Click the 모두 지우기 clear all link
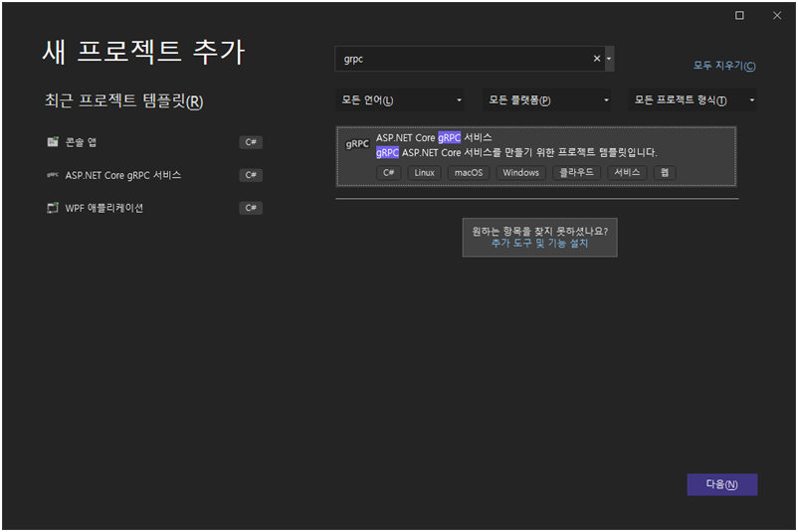The image size is (798, 532). (x=724, y=66)
